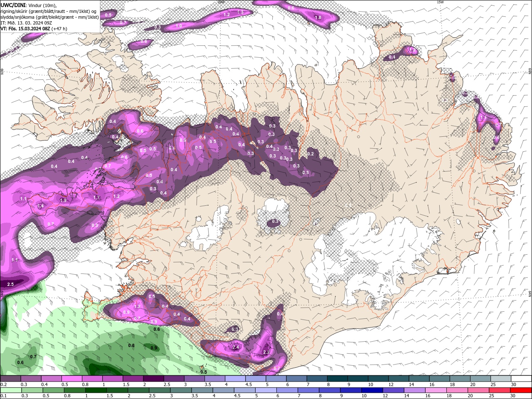Click the 20W longitude label
This screenshot has height=399, width=532.
tap(221, 2)
